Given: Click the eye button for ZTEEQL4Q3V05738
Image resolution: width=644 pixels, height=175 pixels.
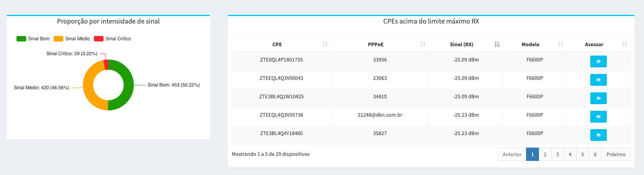Looking at the screenshot, I should click(598, 117).
